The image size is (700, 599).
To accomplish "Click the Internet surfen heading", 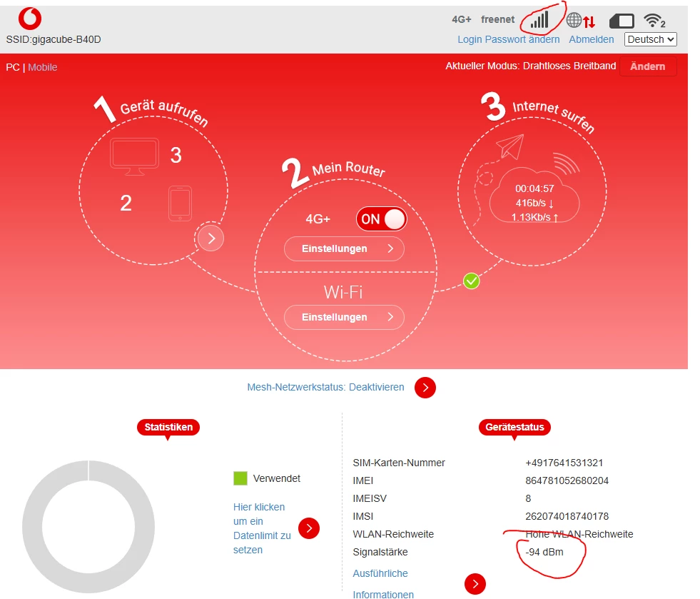I will click(x=554, y=116).
